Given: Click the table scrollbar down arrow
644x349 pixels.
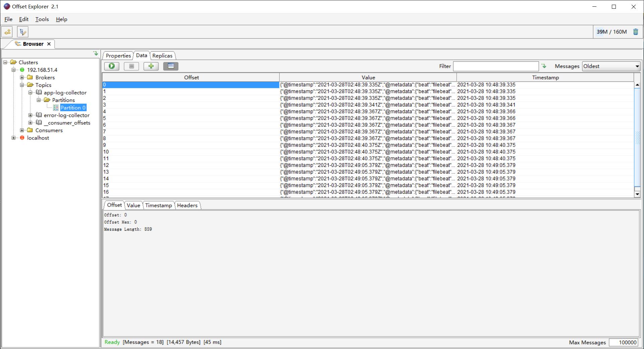Looking at the screenshot, I should [x=637, y=194].
